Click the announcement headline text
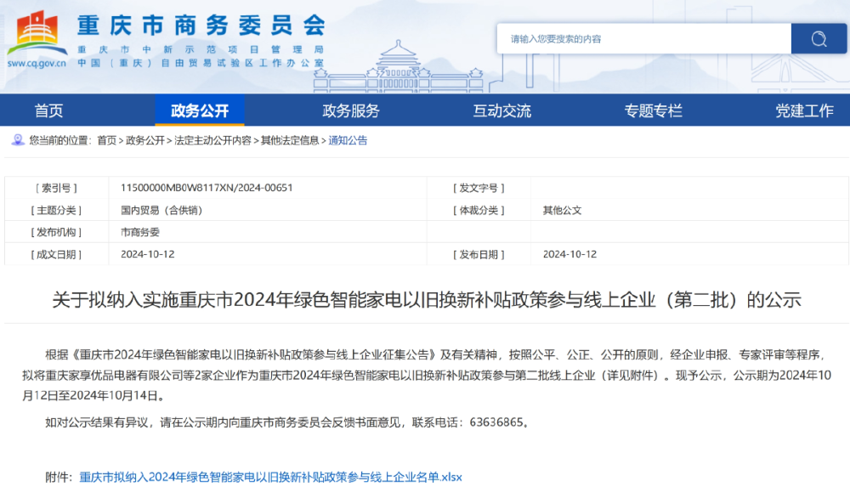This screenshot has width=850, height=504. click(426, 299)
